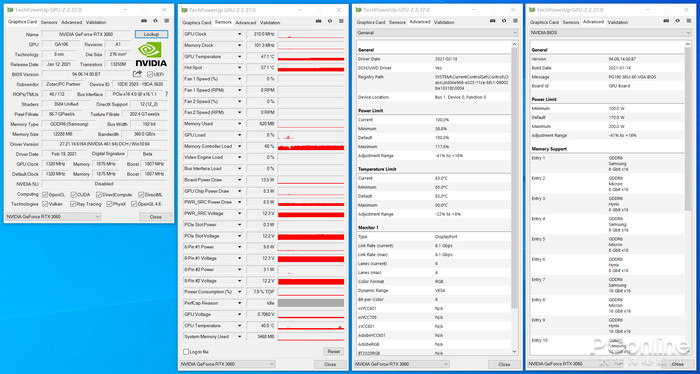
Task: Click Close button in Sensors window
Action: (330, 365)
